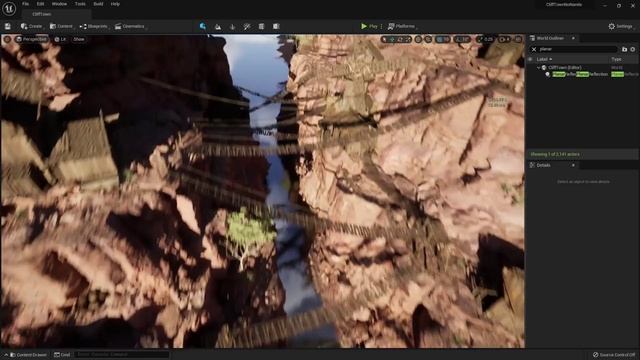Collapse the CliffTown (Editor) tree node
Viewport: 640px width, 360px height.
[538, 67]
